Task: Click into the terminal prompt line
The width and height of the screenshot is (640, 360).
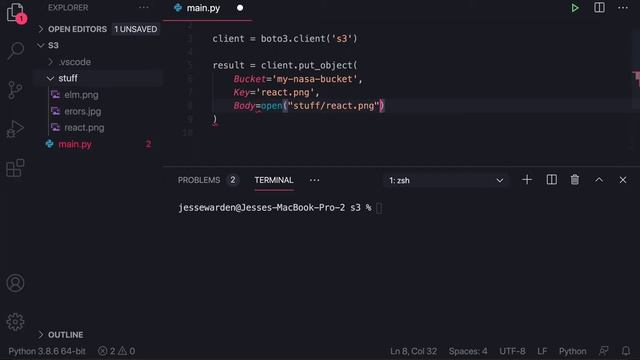Action: coord(280,208)
